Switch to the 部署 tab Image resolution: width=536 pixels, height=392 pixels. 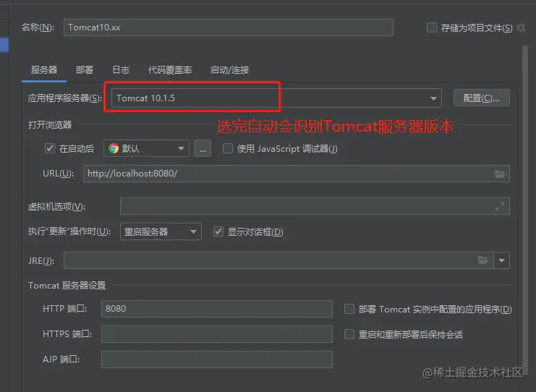point(85,70)
